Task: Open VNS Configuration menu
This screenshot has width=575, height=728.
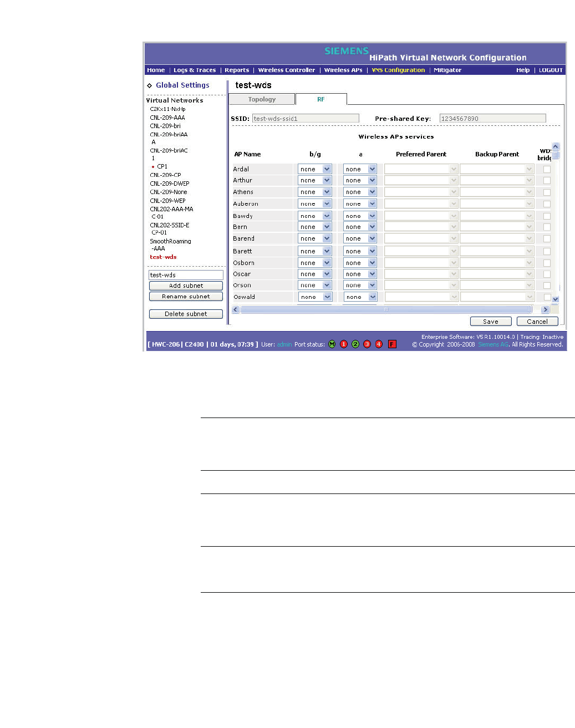Action: [398, 70]
